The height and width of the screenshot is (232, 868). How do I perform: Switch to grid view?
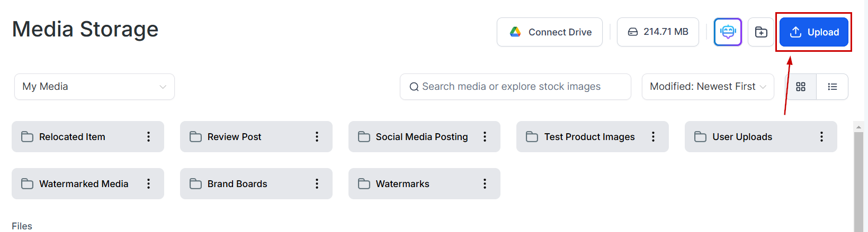coord(801,87)
